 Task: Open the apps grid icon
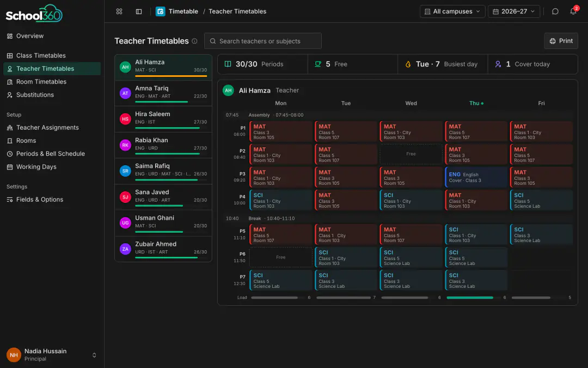point(119,11)
